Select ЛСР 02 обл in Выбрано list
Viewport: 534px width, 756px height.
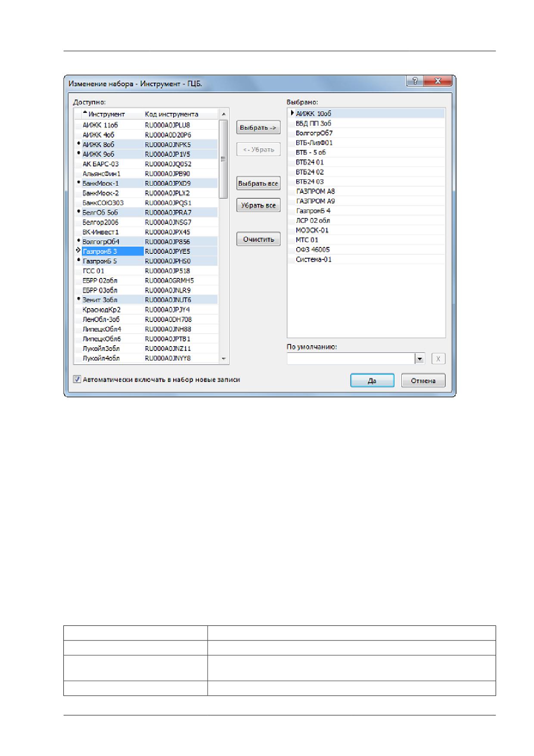point(366,221)
